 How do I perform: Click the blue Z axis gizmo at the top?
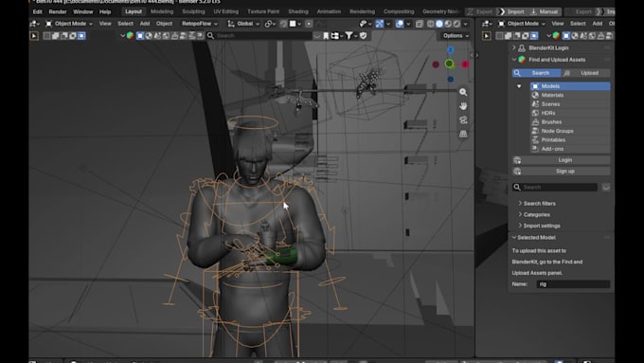click(451, 49)
